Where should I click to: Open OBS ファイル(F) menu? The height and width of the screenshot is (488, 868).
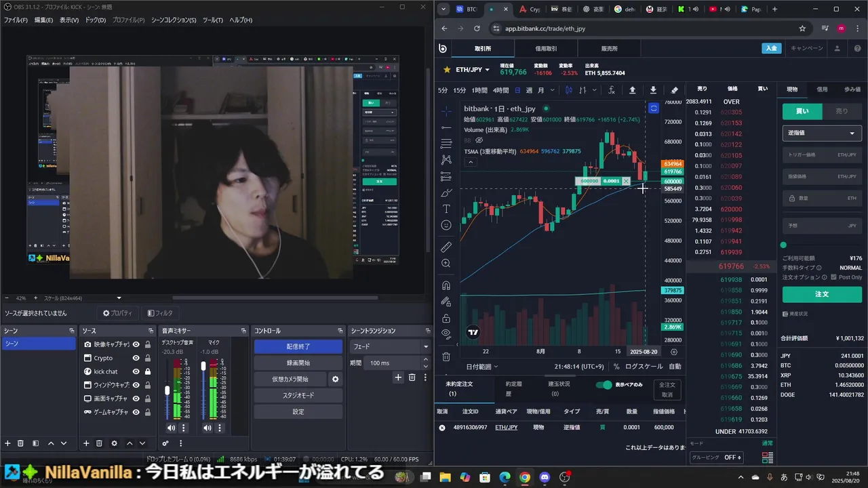16,20
